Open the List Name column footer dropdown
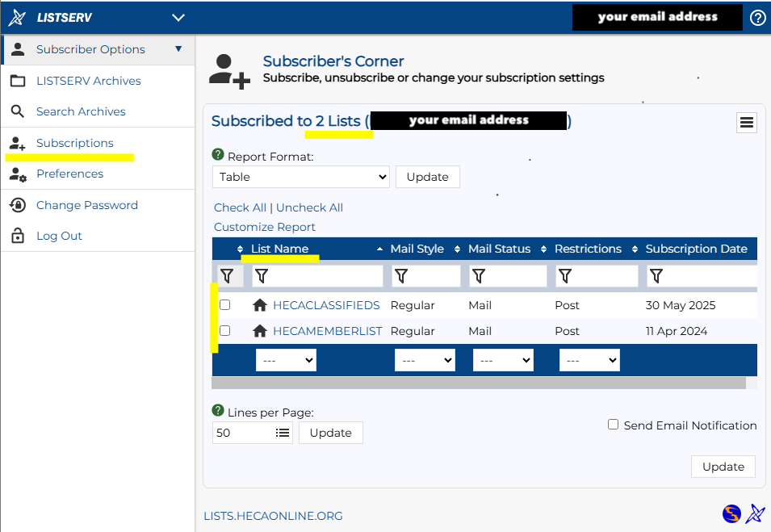The image size is (771, 532). pos(286,360)
